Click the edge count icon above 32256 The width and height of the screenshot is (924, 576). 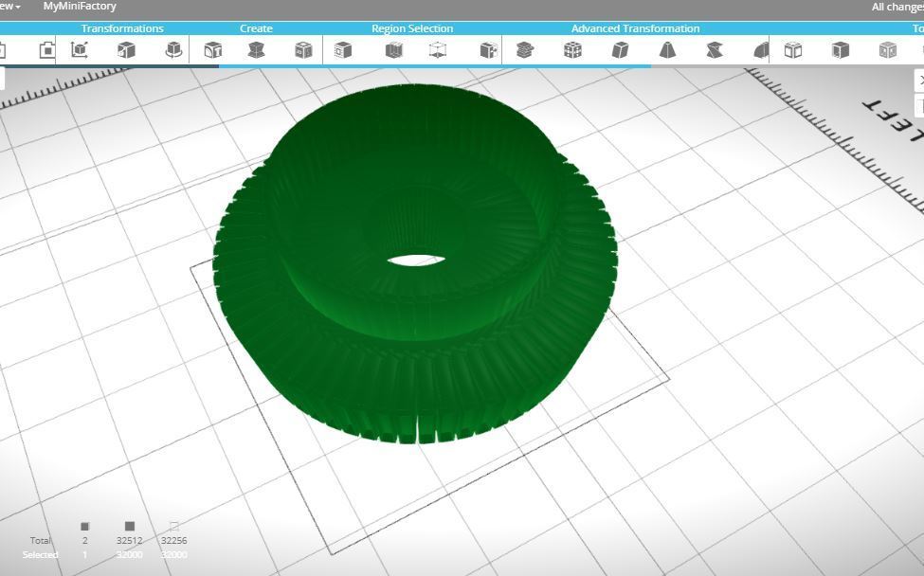coord(173,526)
